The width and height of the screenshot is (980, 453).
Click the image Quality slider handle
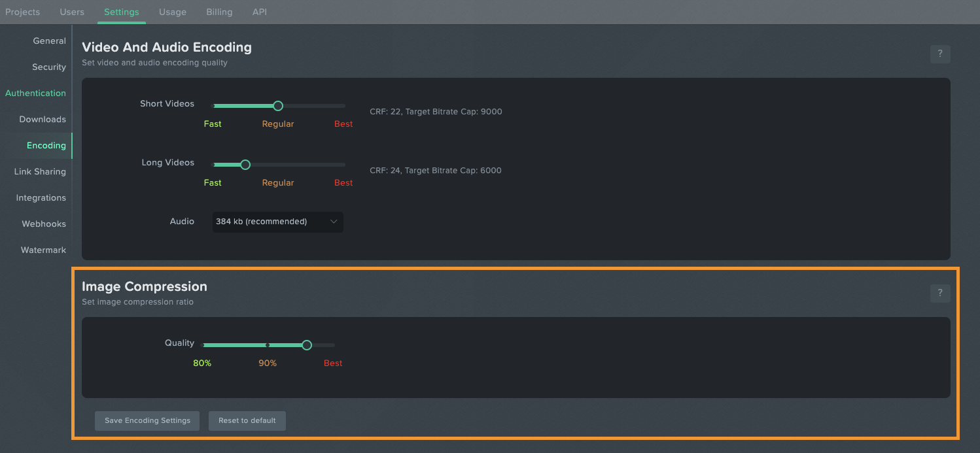click(x=307, y=345)
